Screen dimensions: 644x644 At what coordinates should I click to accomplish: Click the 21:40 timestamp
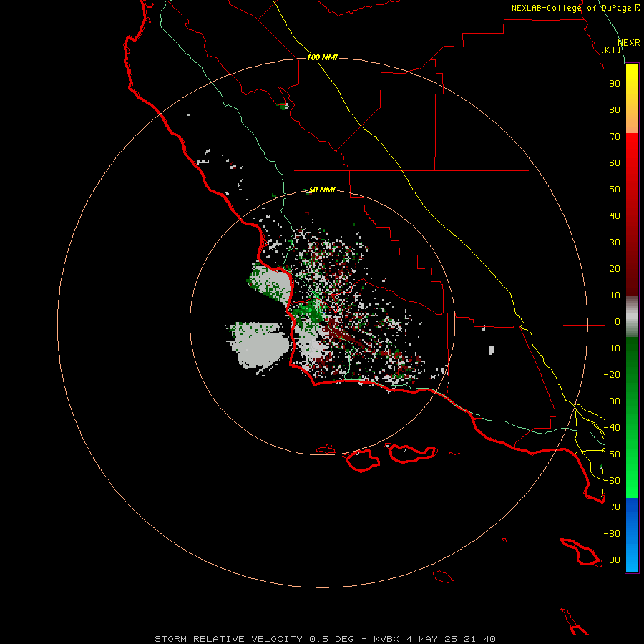coord(479,639)
